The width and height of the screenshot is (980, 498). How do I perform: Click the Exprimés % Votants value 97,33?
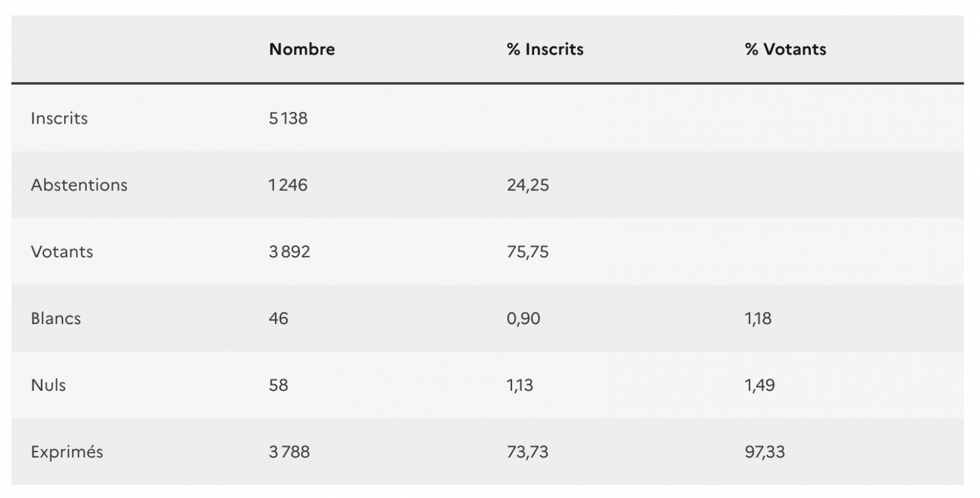(x=765, y=452)
